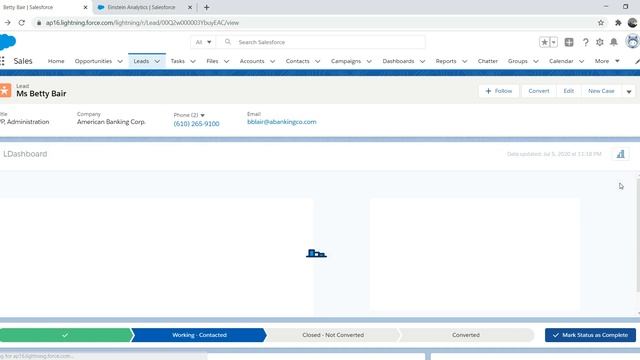The width and height of the screenshot is (640, 360).
Task: Open the Notifications bell icon
Action: (613, 42)
